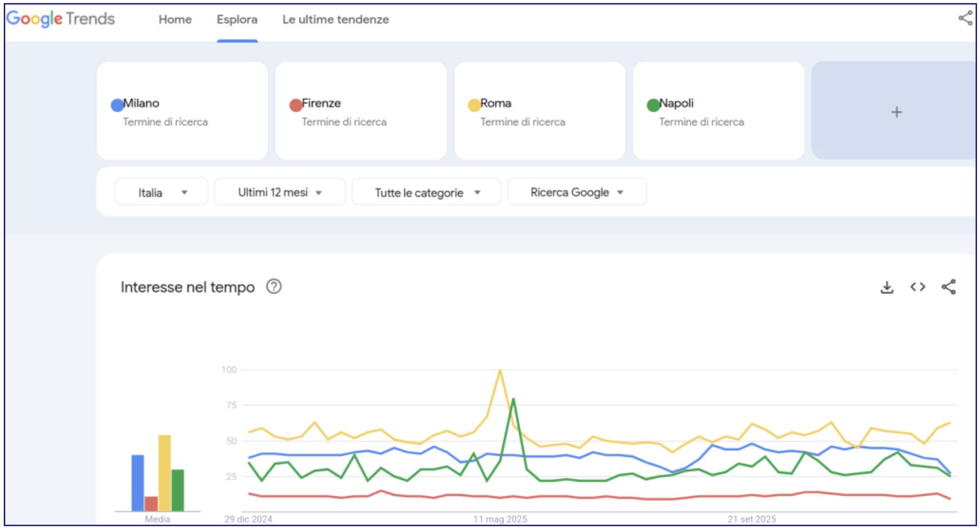This screenshot has height=528, width=980.
Task: Expand the Italia country dropdown
Action: coord(161,192)
